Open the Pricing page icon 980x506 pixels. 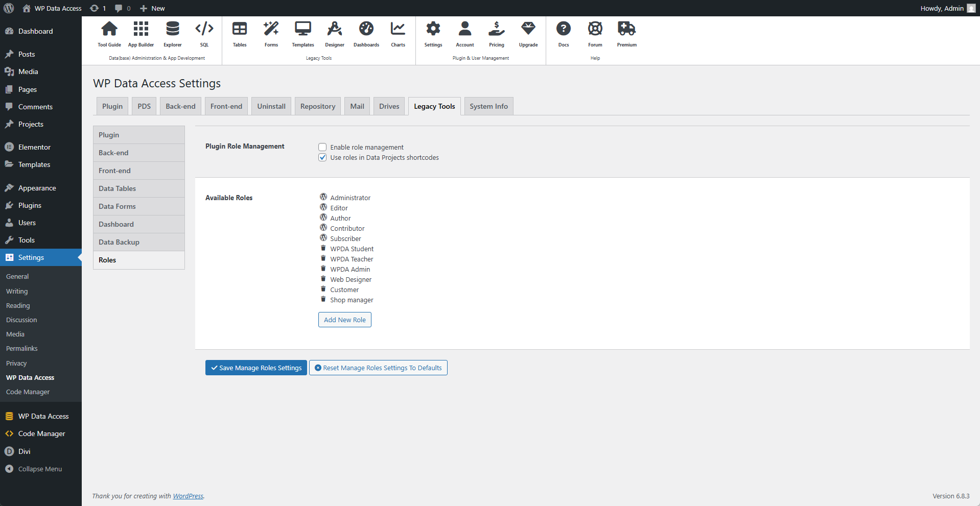pos(496,34)
